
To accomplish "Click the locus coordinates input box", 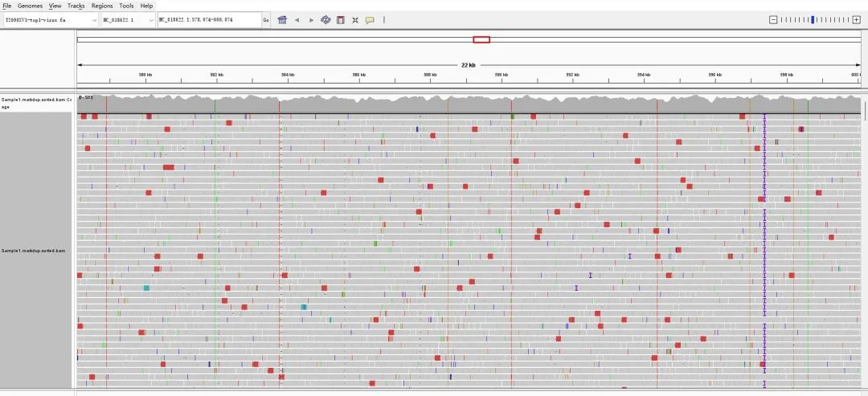I will click(209, 20).
